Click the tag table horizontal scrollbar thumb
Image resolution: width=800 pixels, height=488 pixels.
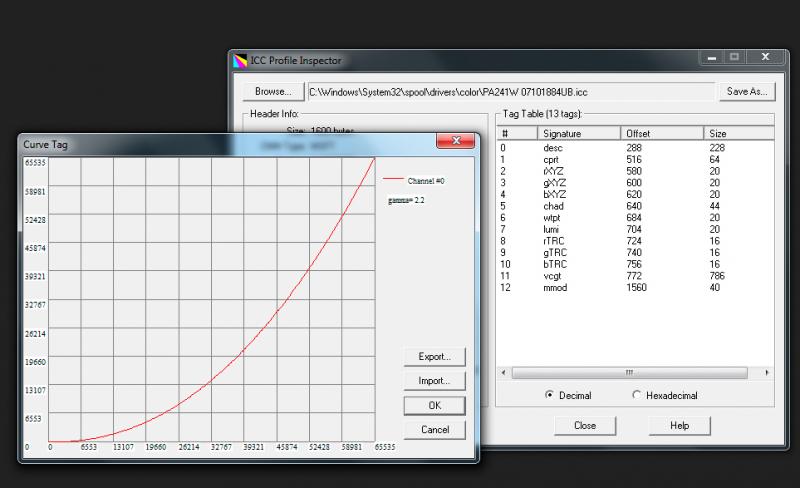(x=630, y=373)
